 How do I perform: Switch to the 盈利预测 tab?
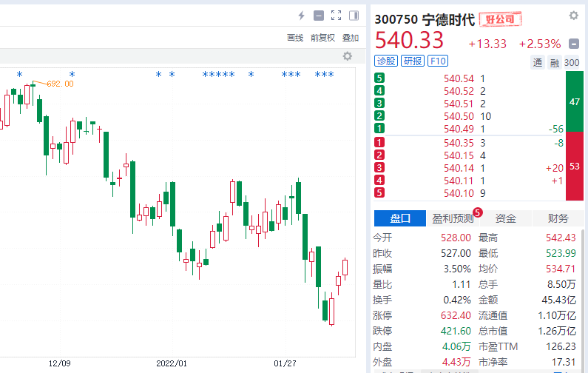[453, 218]
